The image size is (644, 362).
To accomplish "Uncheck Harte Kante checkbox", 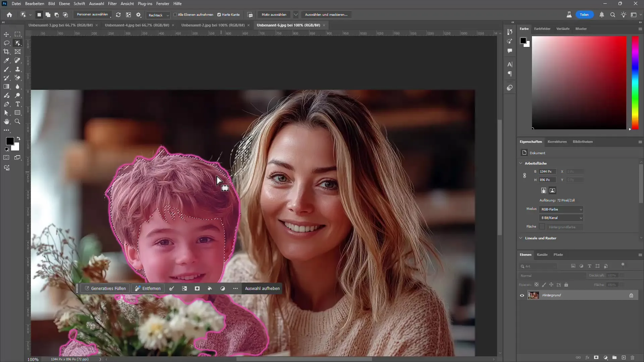I will (219, 15).
